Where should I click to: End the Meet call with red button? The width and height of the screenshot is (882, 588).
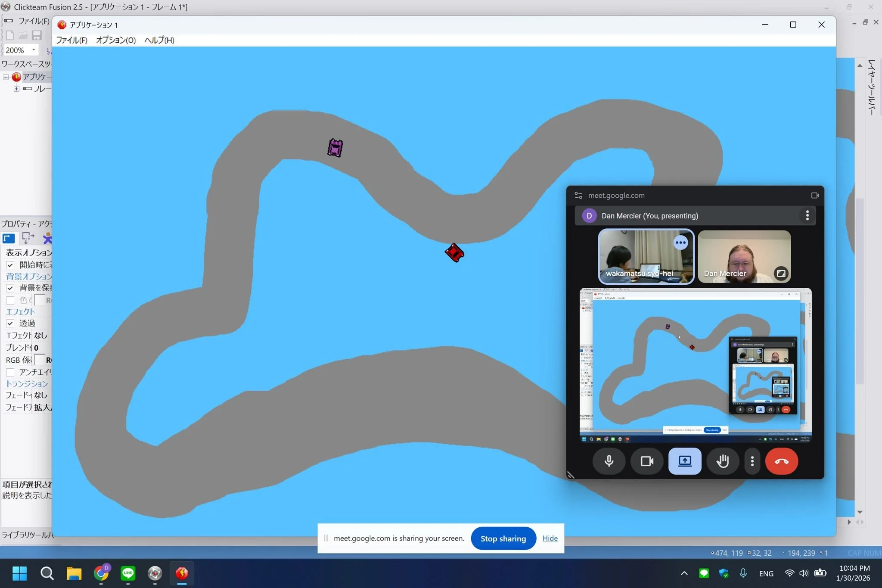(x=781, y=461)
